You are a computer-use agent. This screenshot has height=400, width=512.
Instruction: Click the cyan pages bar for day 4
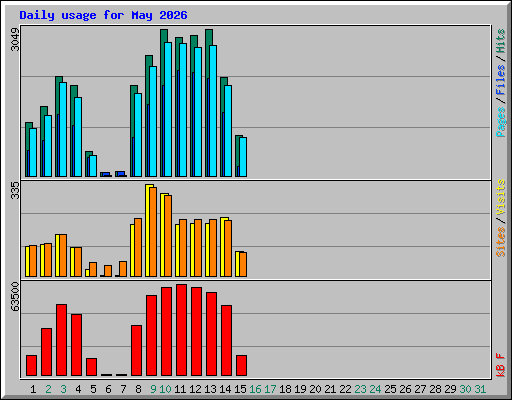pos(78,137)
